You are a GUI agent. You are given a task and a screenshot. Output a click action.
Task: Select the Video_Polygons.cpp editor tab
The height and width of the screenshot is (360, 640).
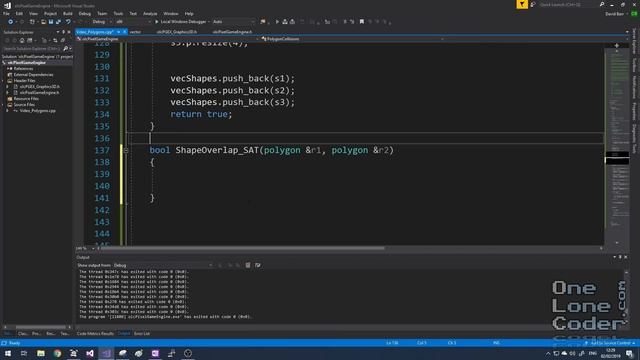click(95, 32)
